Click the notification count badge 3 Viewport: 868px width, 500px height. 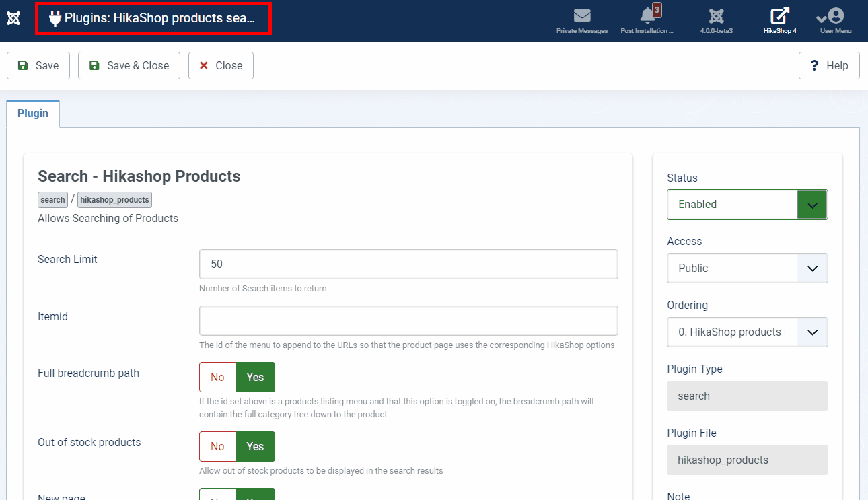point(657,10)
